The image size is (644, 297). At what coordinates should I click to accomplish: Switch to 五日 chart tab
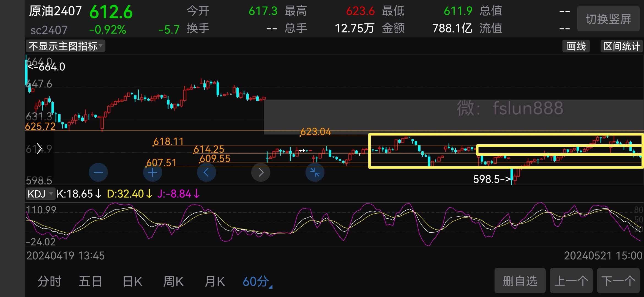click(x=91, y=282)
